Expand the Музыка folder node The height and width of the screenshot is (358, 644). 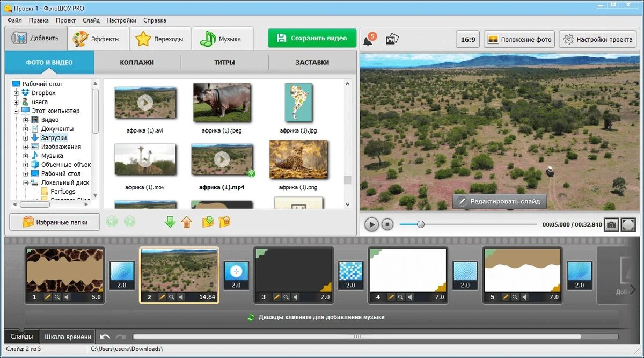point(25,156)
